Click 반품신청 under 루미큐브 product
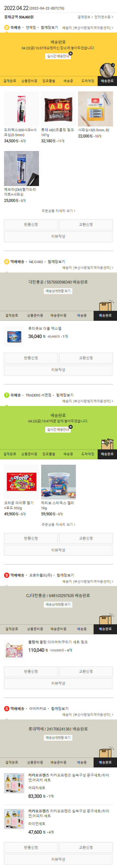 click(31, 358)
